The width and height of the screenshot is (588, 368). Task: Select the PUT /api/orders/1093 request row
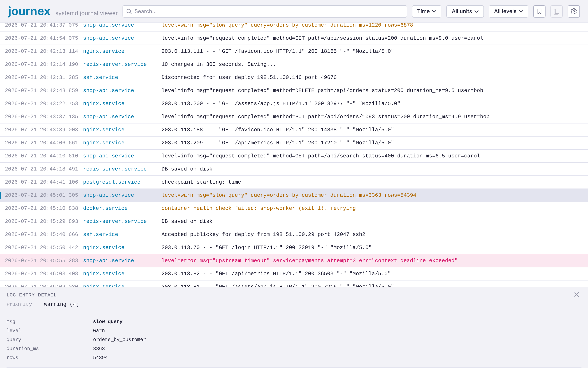[294, 117]
